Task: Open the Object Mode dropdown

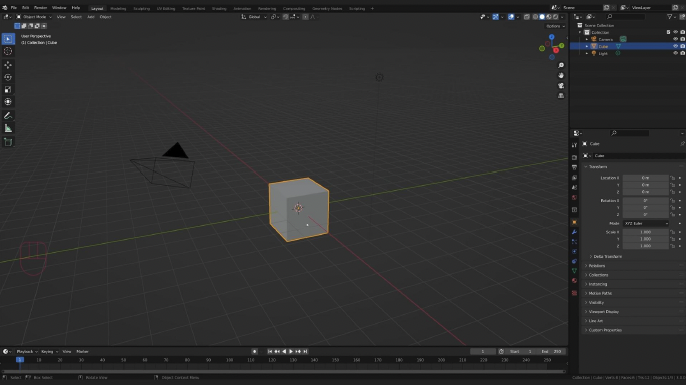Action: (34, 17)
